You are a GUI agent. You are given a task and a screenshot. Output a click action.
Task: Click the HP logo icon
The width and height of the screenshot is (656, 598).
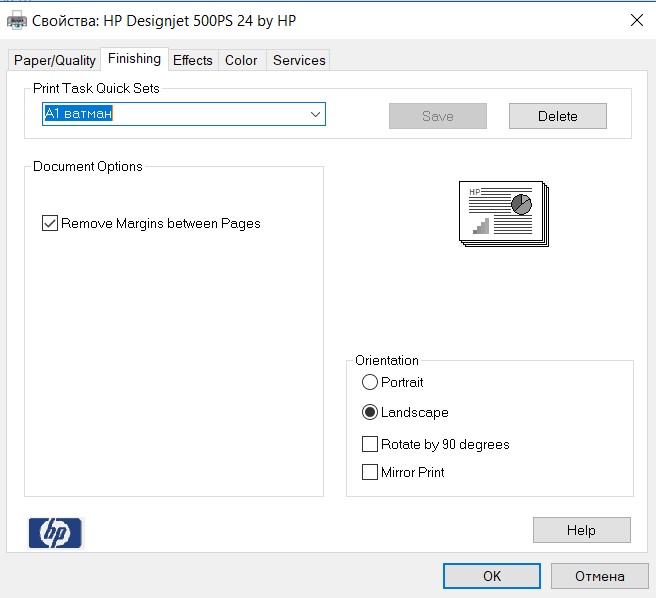click(x=56, y=533)
